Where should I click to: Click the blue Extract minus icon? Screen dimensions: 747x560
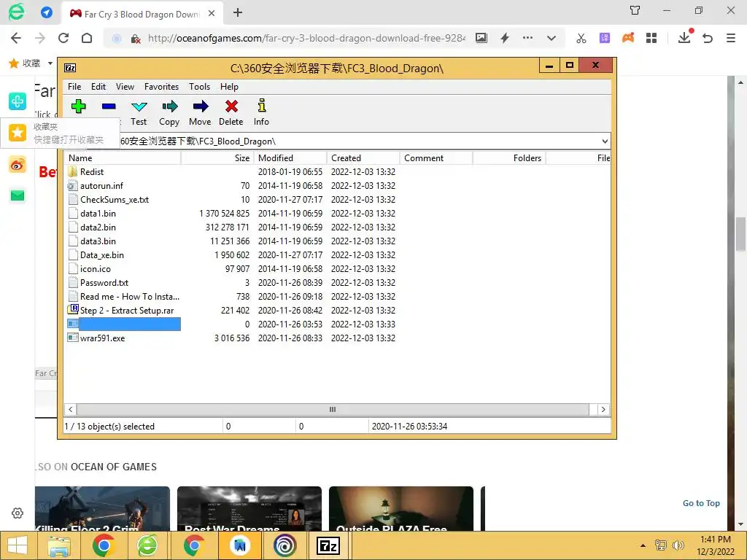click(x=109, y=106)
